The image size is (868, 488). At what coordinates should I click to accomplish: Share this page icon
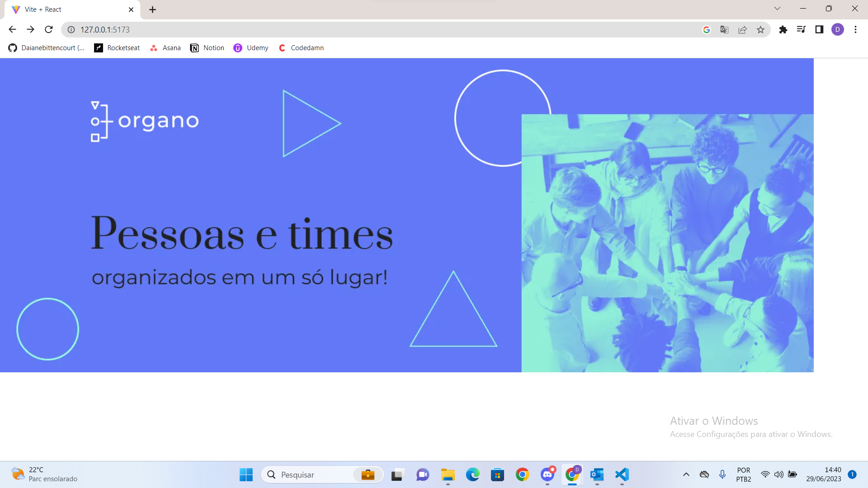pyautogui.click(x=742, y=29)
